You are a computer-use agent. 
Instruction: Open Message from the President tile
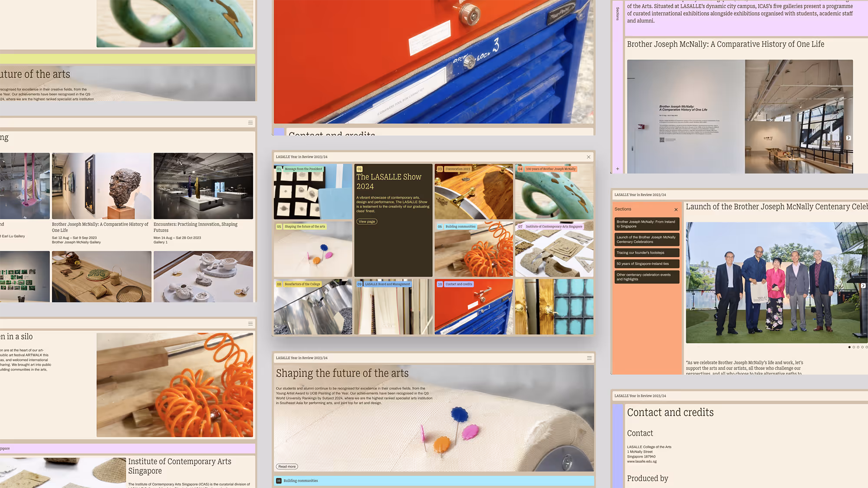click(312, 191)
